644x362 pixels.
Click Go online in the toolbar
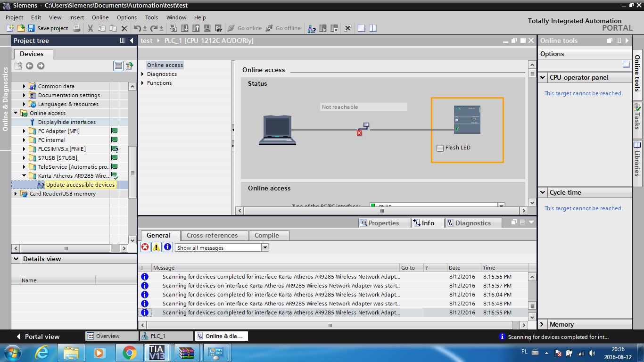point(244,28)
